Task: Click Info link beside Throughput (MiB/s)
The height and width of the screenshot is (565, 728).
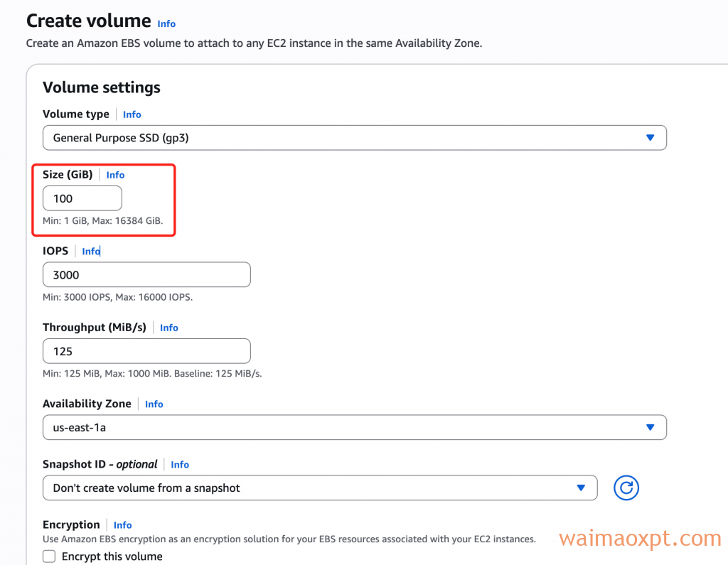Action: (169, 328)
